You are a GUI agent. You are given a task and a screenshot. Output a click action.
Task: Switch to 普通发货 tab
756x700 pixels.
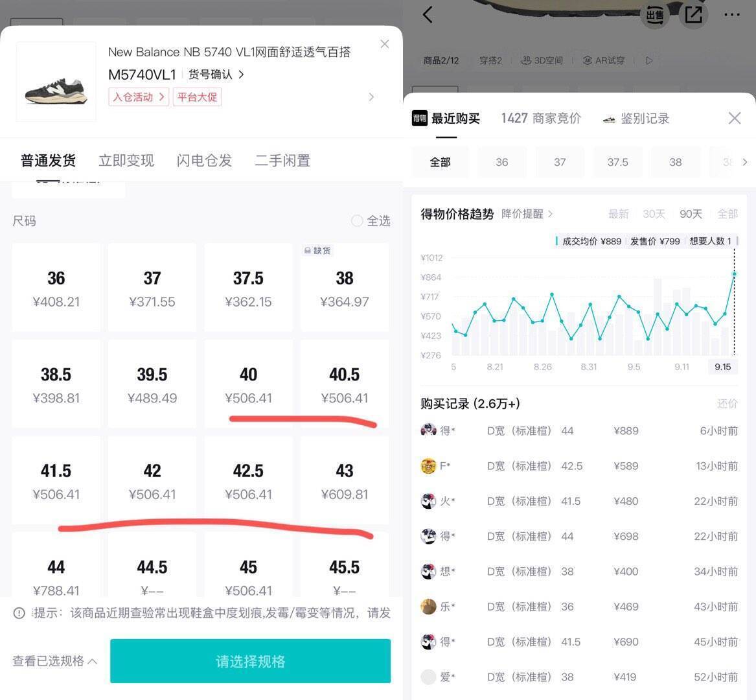(x=48, y=160)
